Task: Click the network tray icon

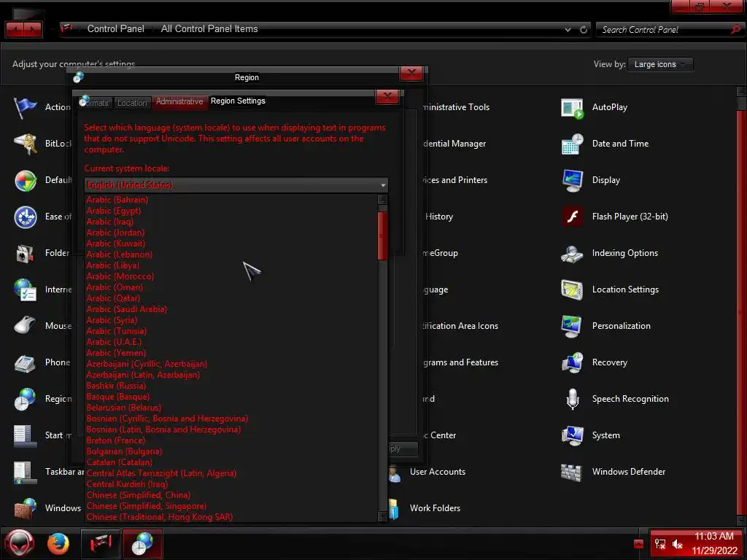Action: point(660,544)
